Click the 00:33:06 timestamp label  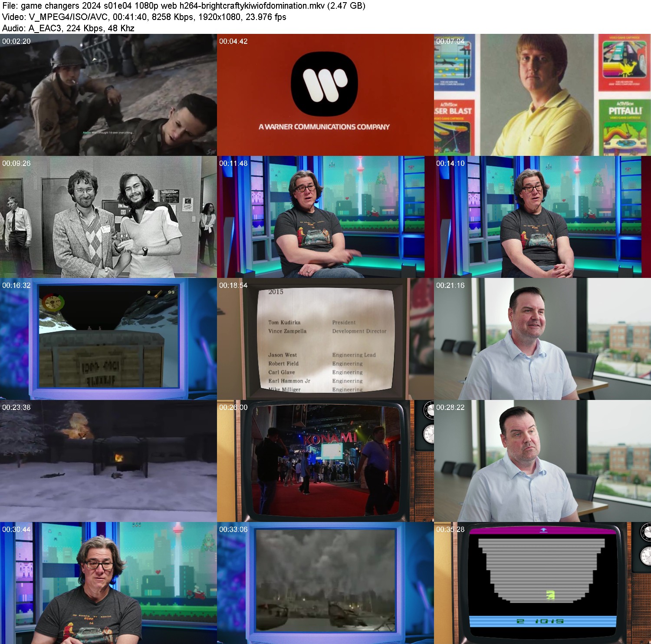pyautogui.click(x=233, y=529)
